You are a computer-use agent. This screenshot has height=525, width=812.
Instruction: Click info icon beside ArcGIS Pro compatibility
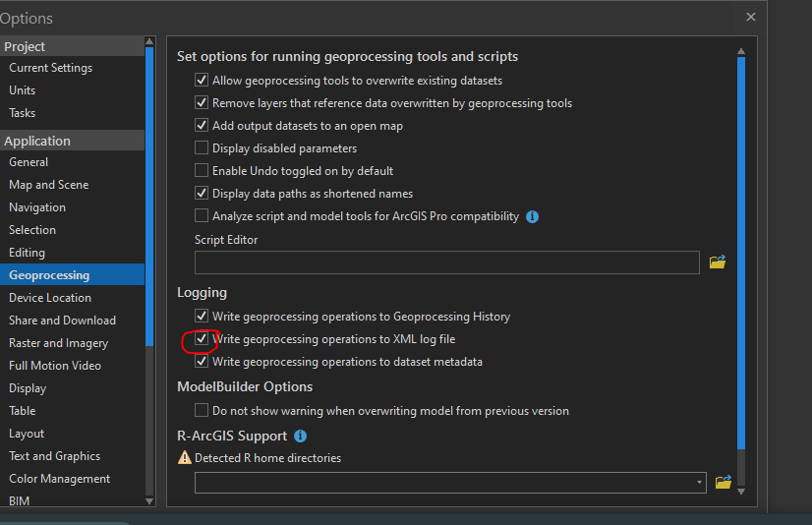coord(533,216)
